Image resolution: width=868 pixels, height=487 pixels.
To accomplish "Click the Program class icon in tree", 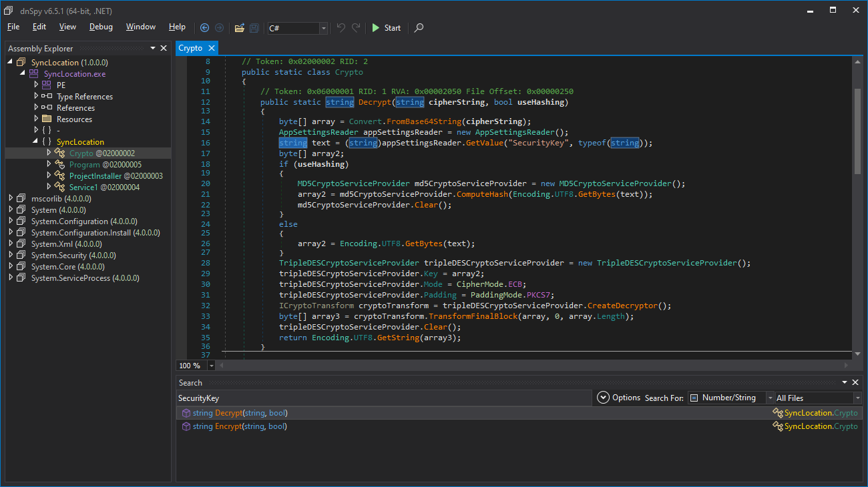I will [60, 165].
